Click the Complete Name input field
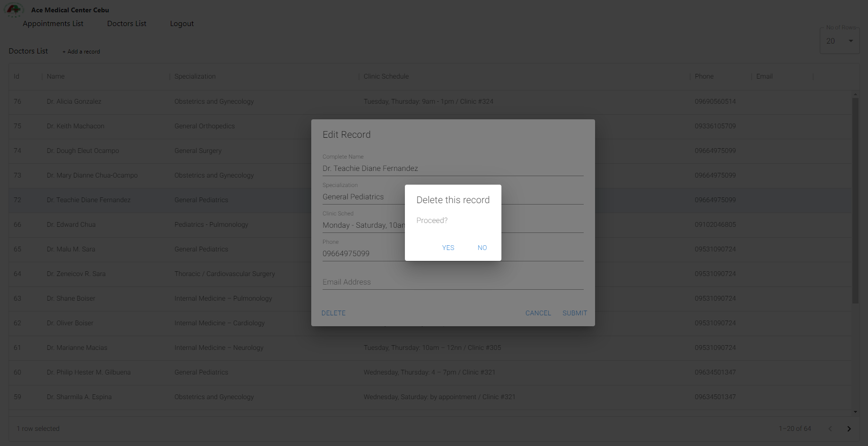 click(x=452, y=169)
